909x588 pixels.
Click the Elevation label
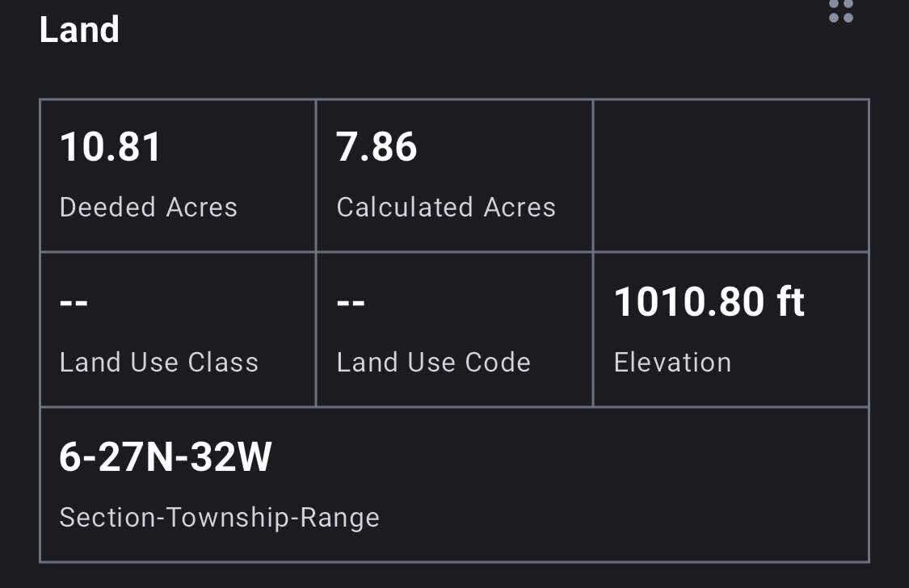[672, 363]
